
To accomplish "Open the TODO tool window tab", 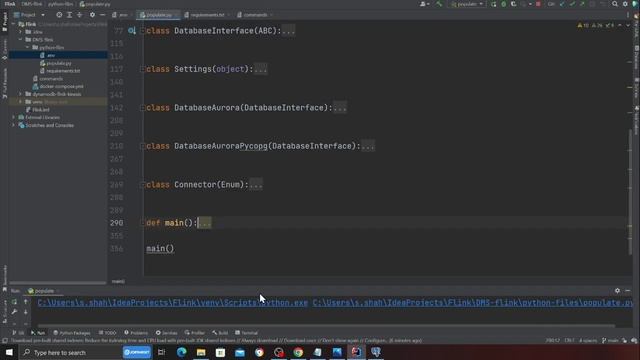I will (107, 333).
